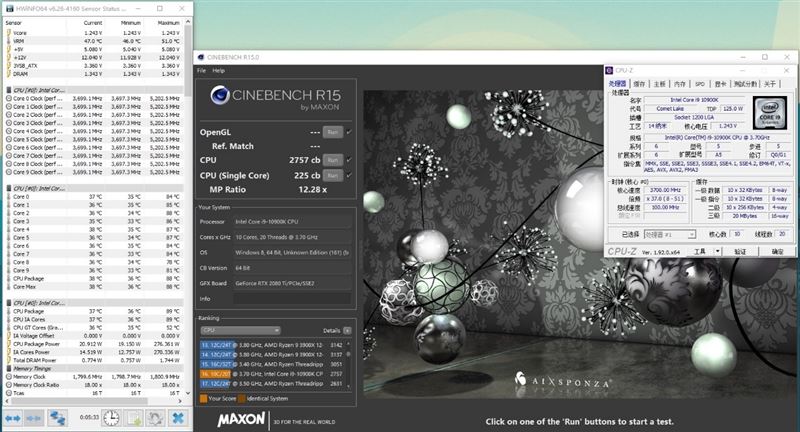Screen dimensions: 800x432
Task: Open the CPU-Z tools dropdown arrow
Action: pyautogui.click(x=717, y=251)
